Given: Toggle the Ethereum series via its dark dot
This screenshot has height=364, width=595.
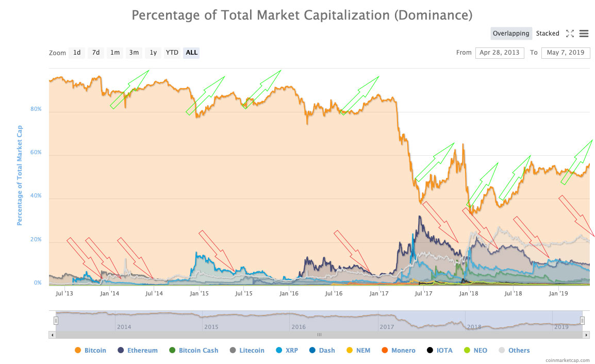Looking at the screenshot, I should coord(120,350).
